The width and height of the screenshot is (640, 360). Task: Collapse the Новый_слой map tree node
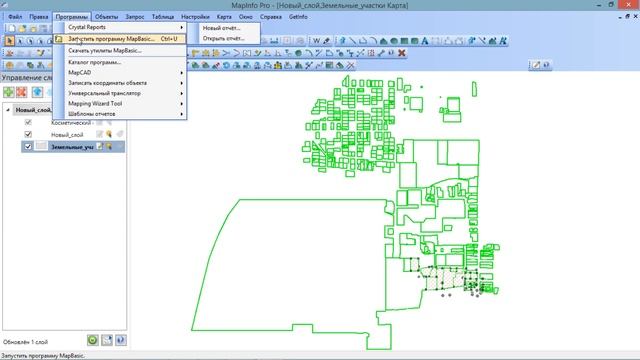(8, 110)
